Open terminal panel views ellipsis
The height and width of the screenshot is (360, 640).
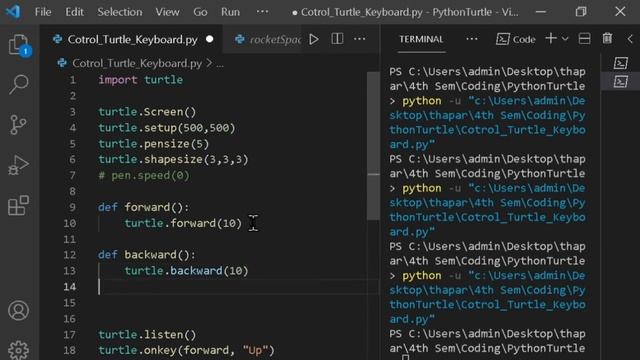(x=472, y=39)
